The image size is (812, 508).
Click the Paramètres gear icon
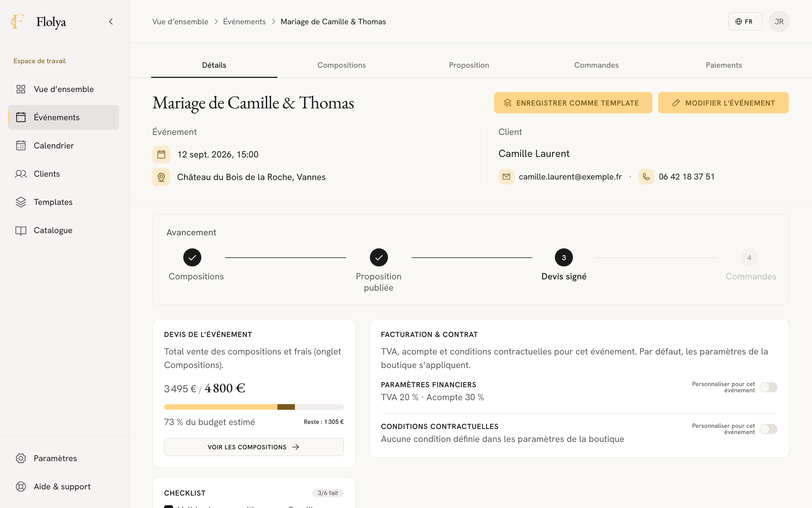[21, 458]
